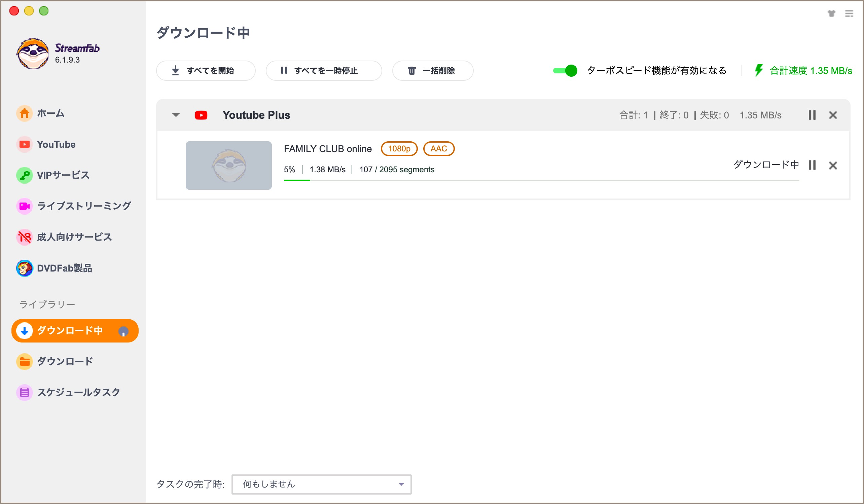Open VIPサービス key icon
864x504 pixels.
(x=24, y=175)
